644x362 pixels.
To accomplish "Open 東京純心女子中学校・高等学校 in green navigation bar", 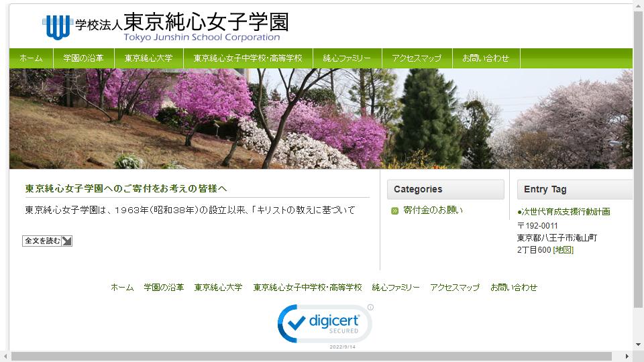I will tap(248, 58).
